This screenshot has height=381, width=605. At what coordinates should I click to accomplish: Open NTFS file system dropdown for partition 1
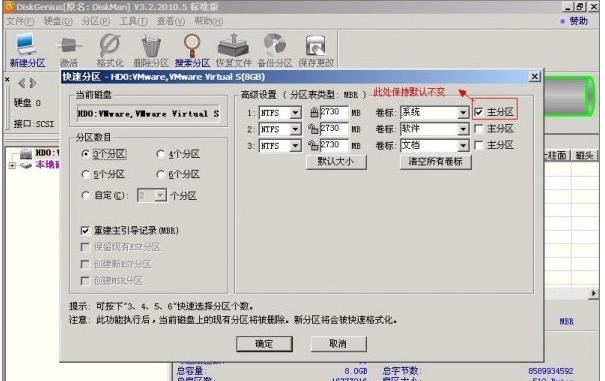(295, 113)
